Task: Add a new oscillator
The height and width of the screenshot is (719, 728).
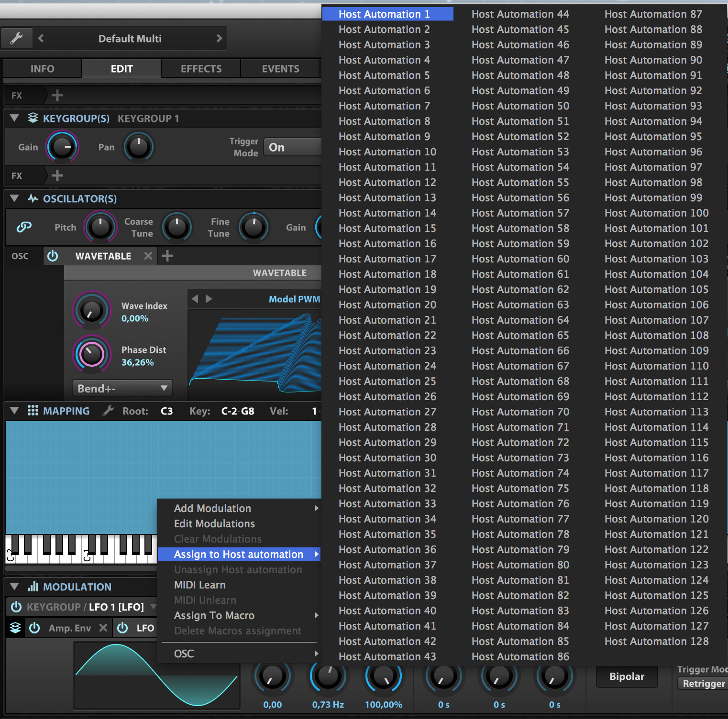Action: pos(167,256)
